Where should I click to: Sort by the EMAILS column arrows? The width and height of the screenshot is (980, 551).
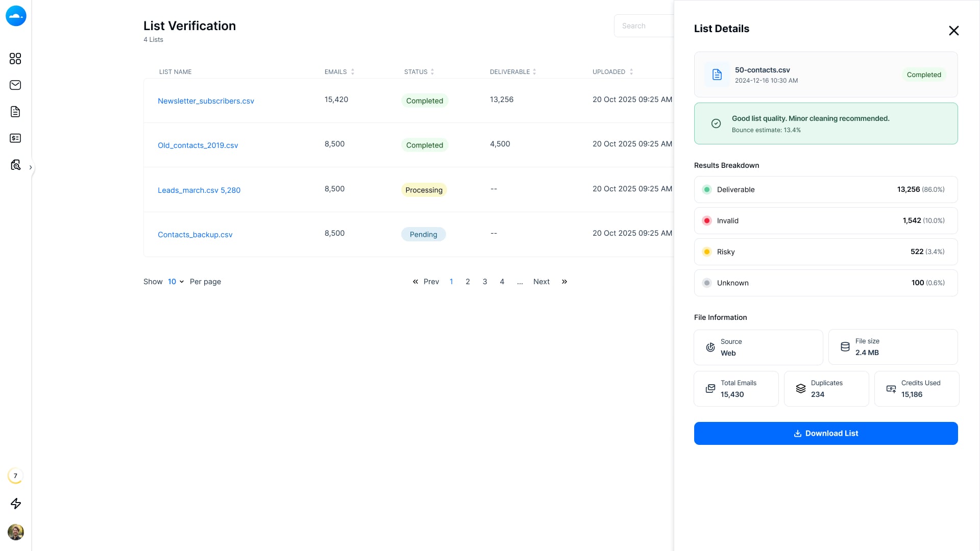[x=353, y=72]
